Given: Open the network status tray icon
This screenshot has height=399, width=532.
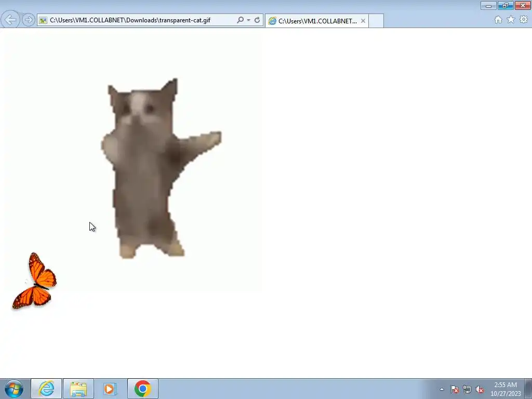Looking at the screenshot, I should (467, 389).
